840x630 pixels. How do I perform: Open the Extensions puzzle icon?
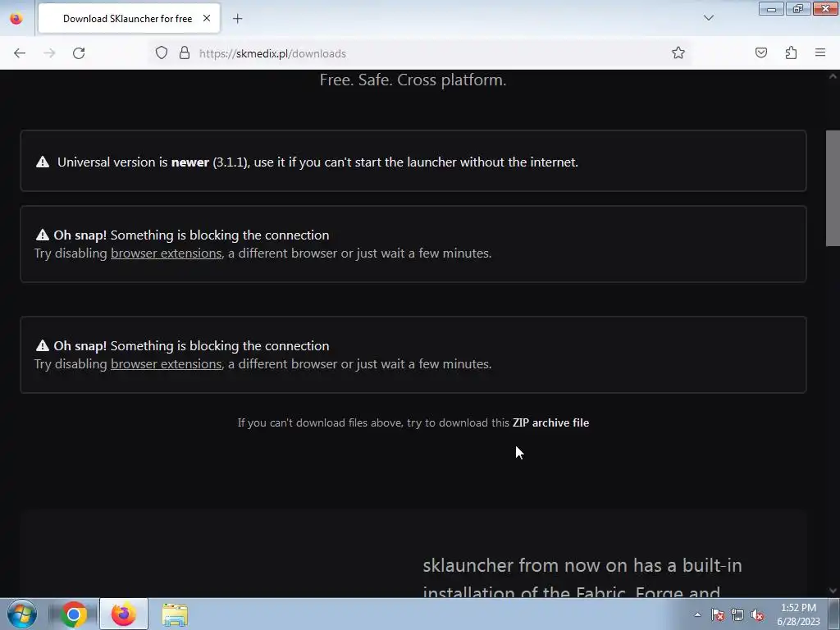(x=791, y=53)
